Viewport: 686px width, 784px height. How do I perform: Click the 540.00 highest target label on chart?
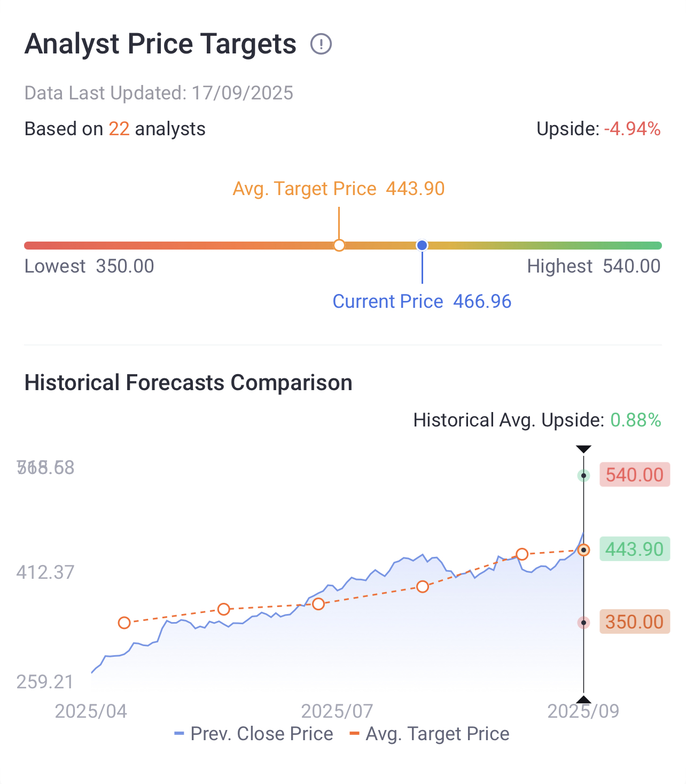point(634,475)
